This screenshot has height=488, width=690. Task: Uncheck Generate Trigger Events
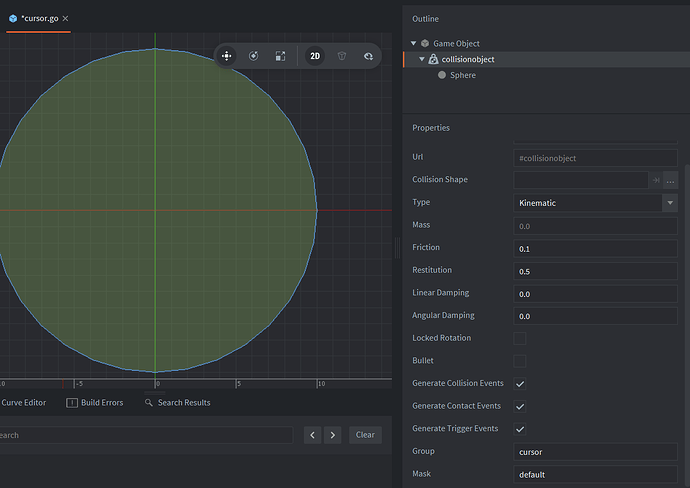pos(520,429)
